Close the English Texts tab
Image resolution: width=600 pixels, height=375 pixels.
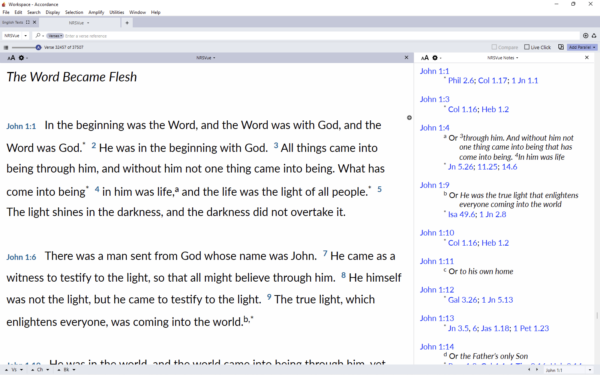[34, 22]
